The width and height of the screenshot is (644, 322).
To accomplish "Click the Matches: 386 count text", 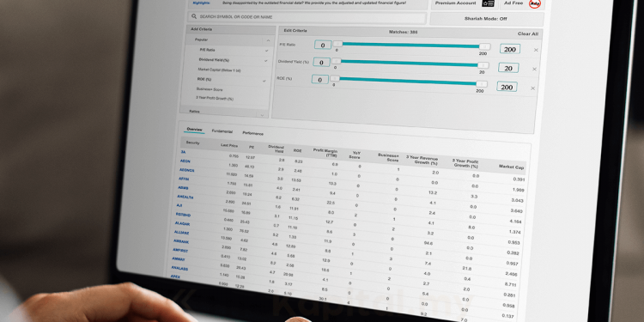I will [403, 32].
